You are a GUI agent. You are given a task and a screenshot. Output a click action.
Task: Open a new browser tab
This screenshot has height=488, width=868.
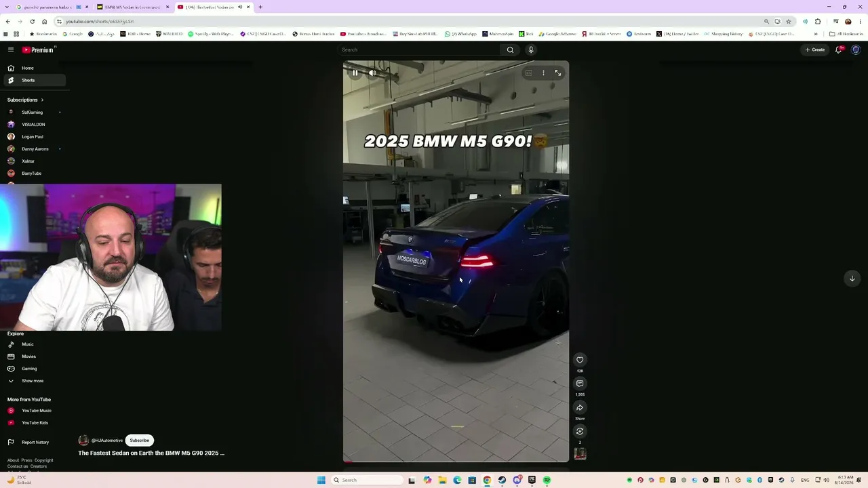point(260,7)
